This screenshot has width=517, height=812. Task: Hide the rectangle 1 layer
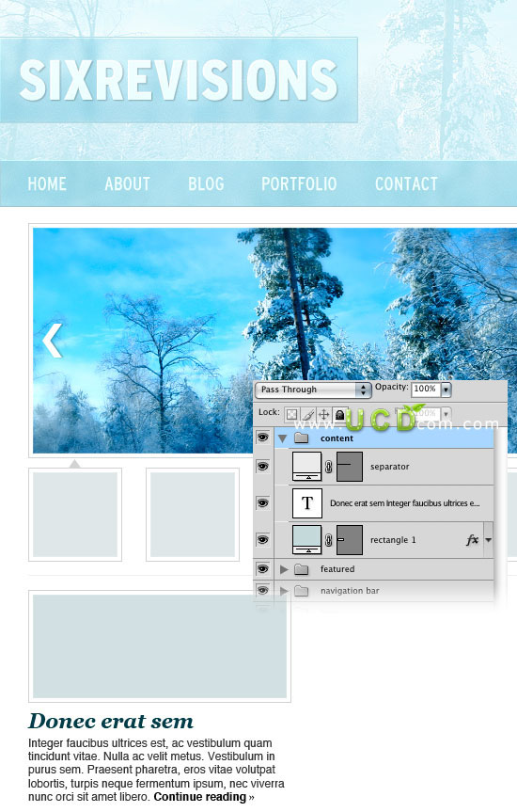point(263,539)
